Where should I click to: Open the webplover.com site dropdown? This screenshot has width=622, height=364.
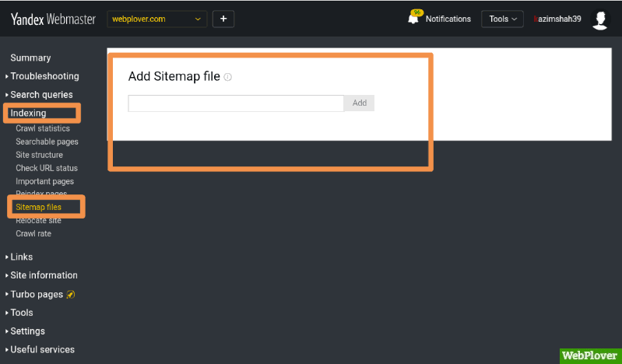tap(157, 19)
